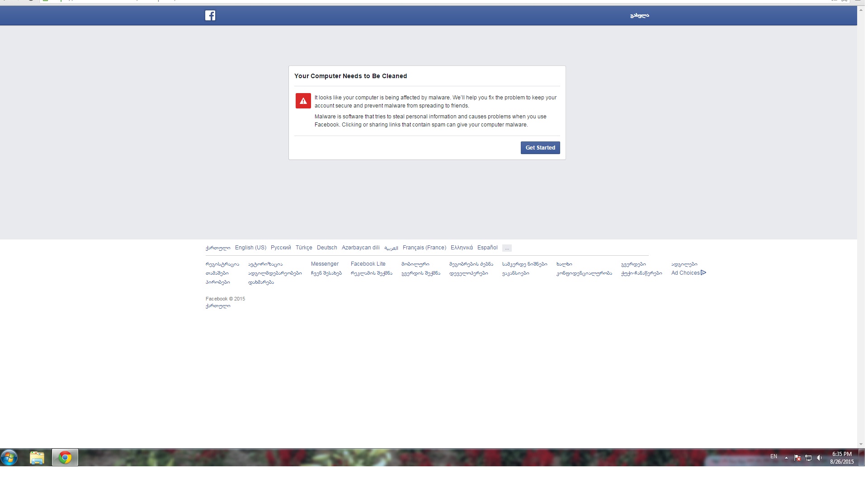This screenshot has width=868, height=488.
Task: Switch language to English (US)
Action: point(250,248)
